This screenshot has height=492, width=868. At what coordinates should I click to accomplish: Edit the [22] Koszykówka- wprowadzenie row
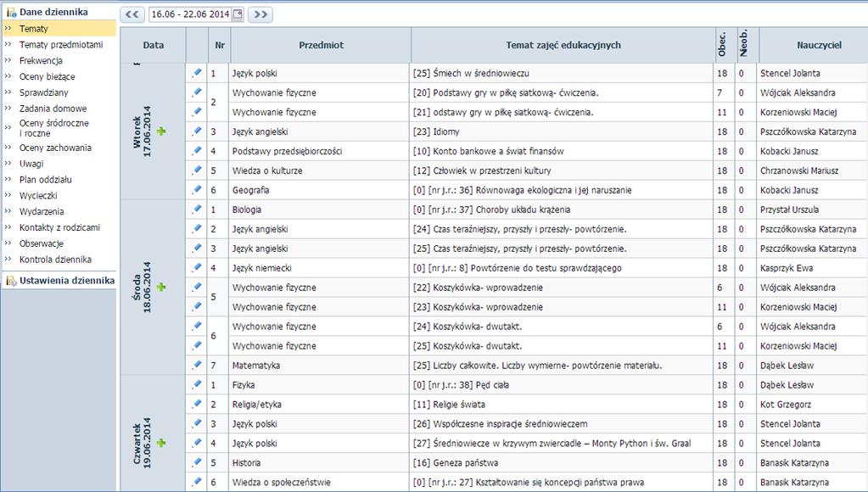197,287
